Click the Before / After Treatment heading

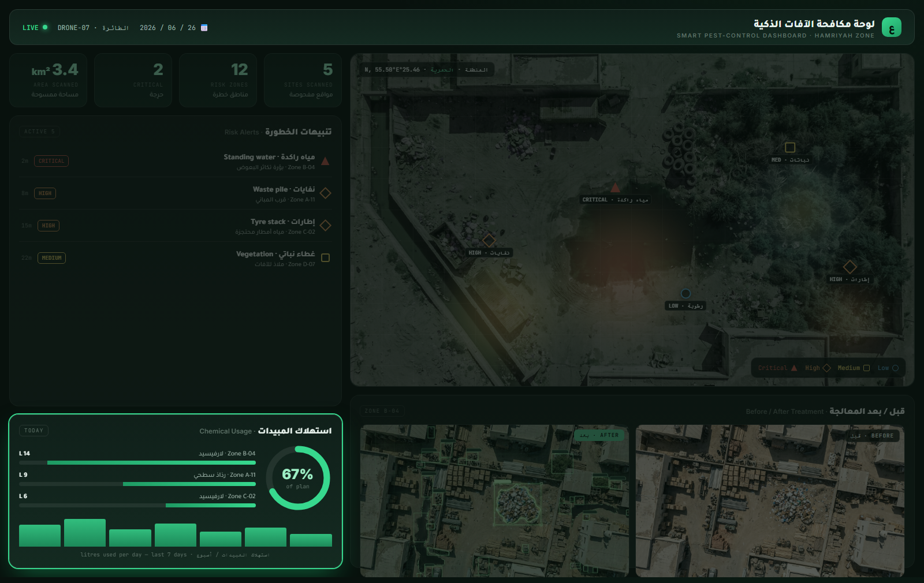pos(825,411)
